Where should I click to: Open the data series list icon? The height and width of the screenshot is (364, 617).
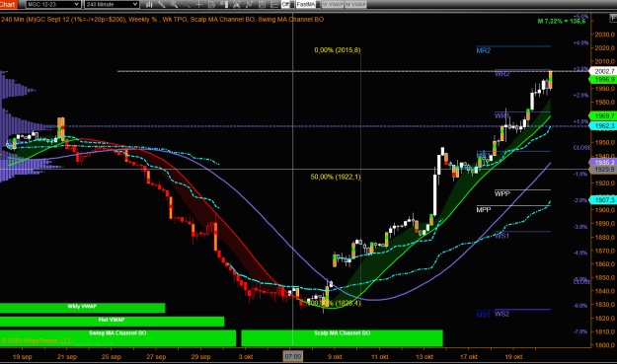point(274,4)
